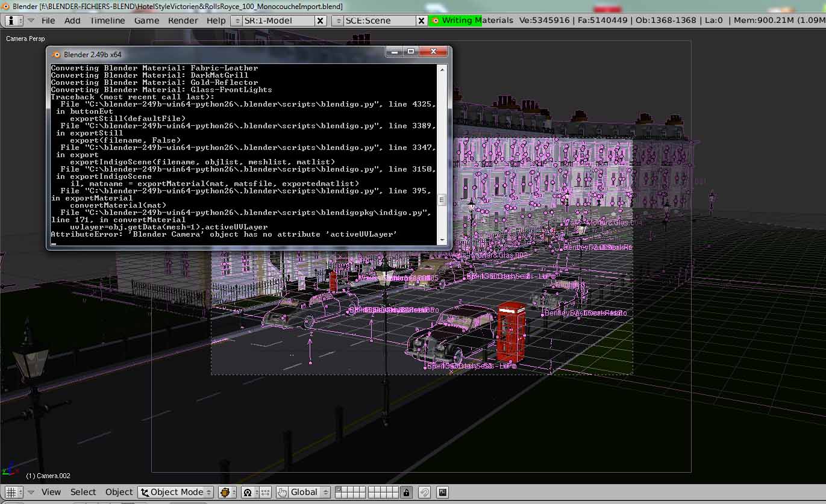Open the scene browse arrows before SCE:Scene
Image resolution: width=826 pixels, height=504 pixels.
(337, 20)
